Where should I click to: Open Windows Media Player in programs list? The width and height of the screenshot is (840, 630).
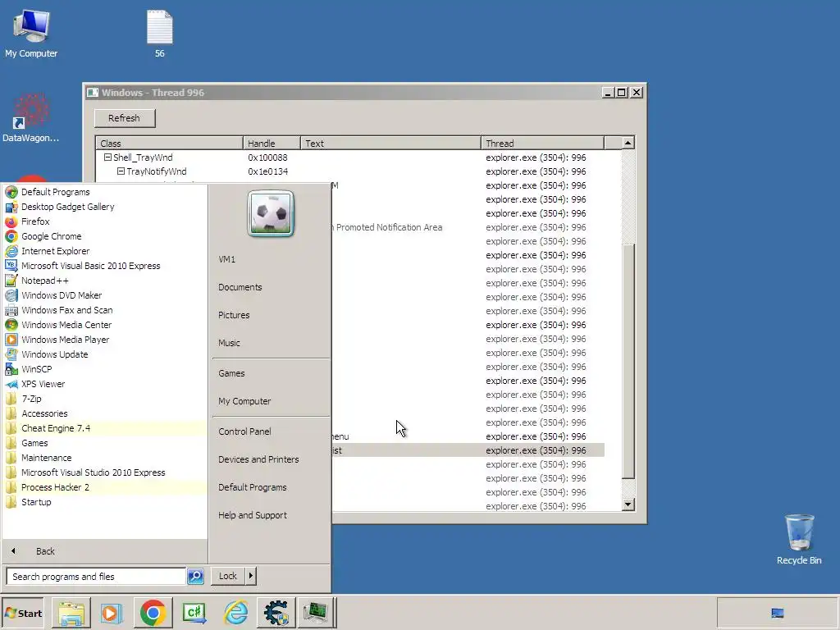point(66,340)
